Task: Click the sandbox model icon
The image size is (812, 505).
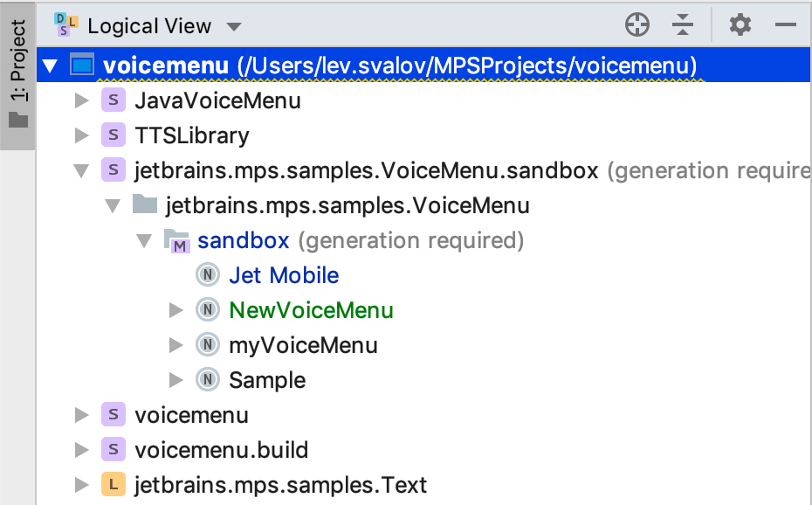Action: [x=178, y=240]
